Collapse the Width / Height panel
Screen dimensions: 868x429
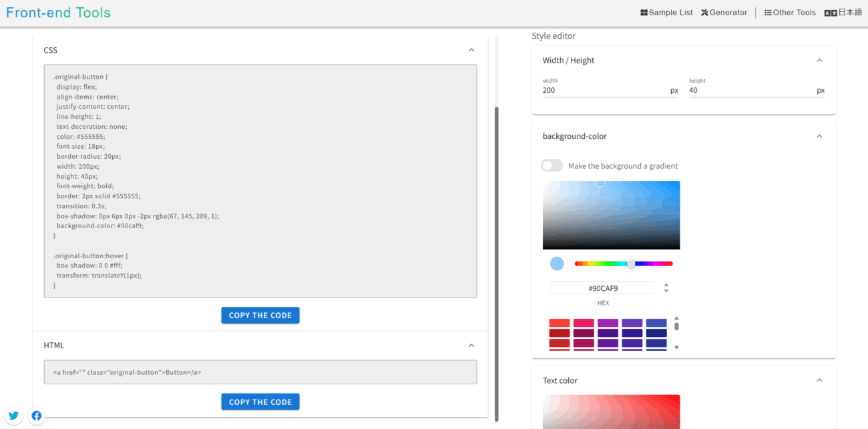pyautogui.click(x=819, y=60)
